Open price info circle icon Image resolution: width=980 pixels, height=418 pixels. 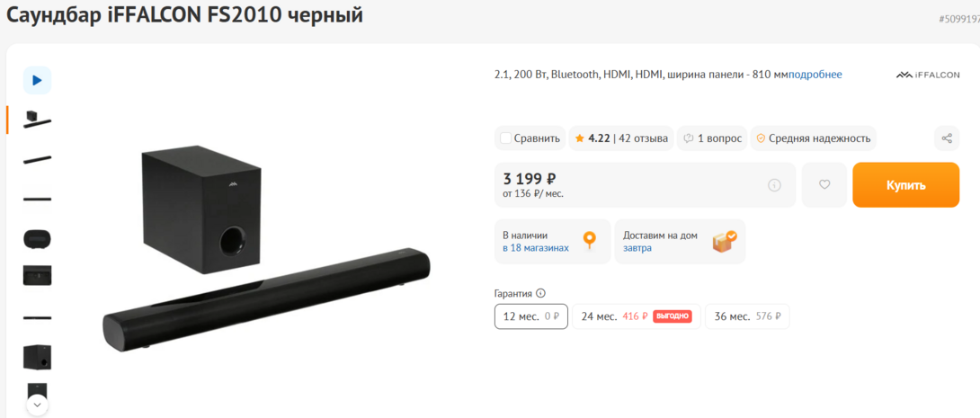tap(774, 185)
